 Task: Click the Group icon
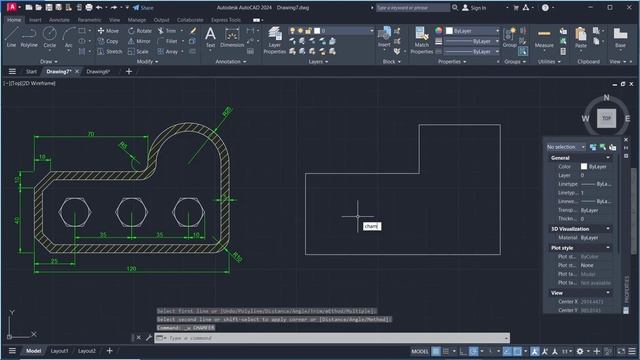pyautogui.click(x=509, y=37)
